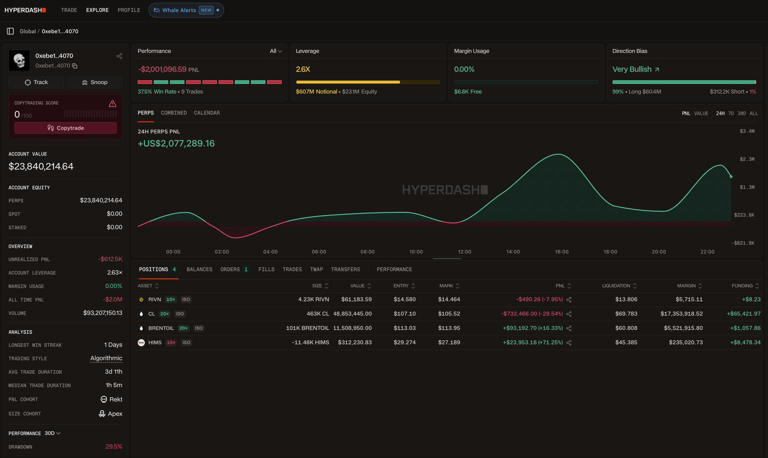
Task: Open the FILLS tab
Action: [x=266, y=269]
